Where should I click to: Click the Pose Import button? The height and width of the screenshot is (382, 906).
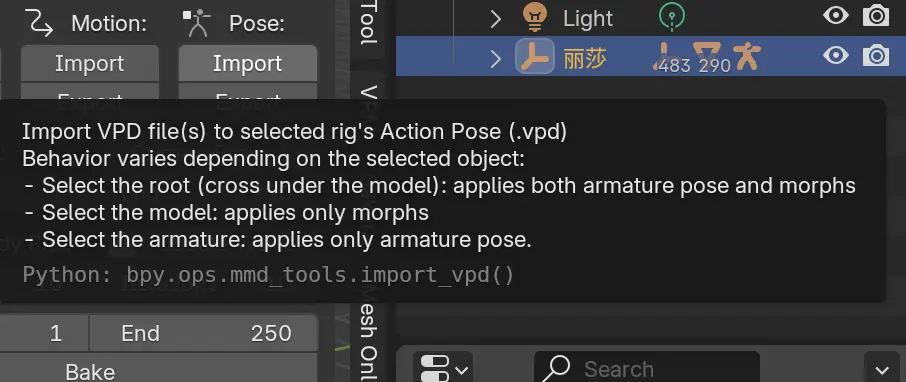(247, 63)
